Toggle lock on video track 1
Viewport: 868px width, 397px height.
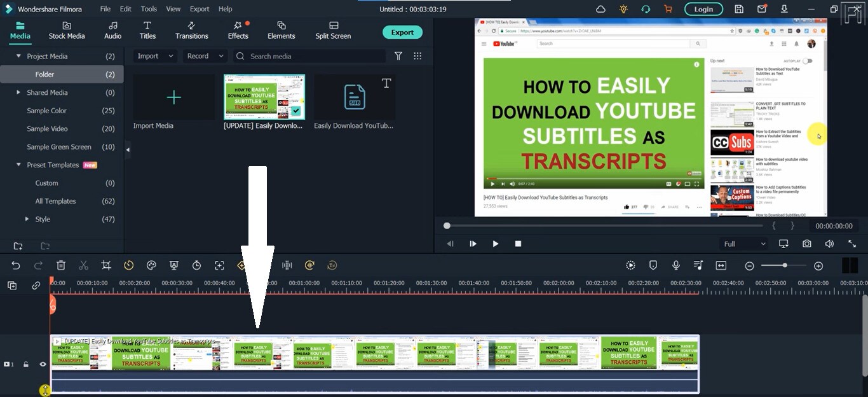click(26, 365)
